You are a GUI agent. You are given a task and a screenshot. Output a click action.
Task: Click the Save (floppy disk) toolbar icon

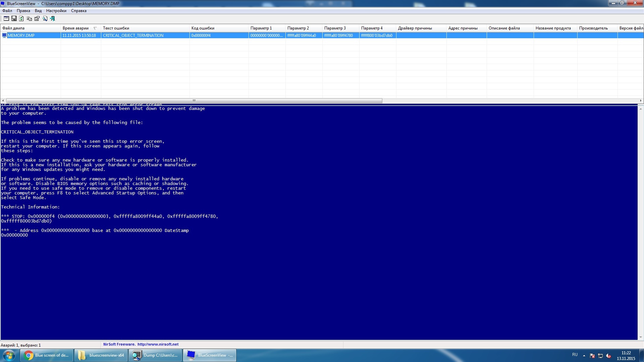click(14, 18)
